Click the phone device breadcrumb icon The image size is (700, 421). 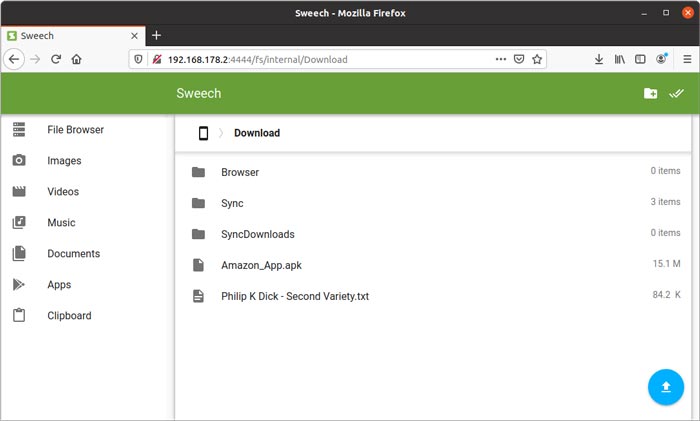(x=203, y=133)
